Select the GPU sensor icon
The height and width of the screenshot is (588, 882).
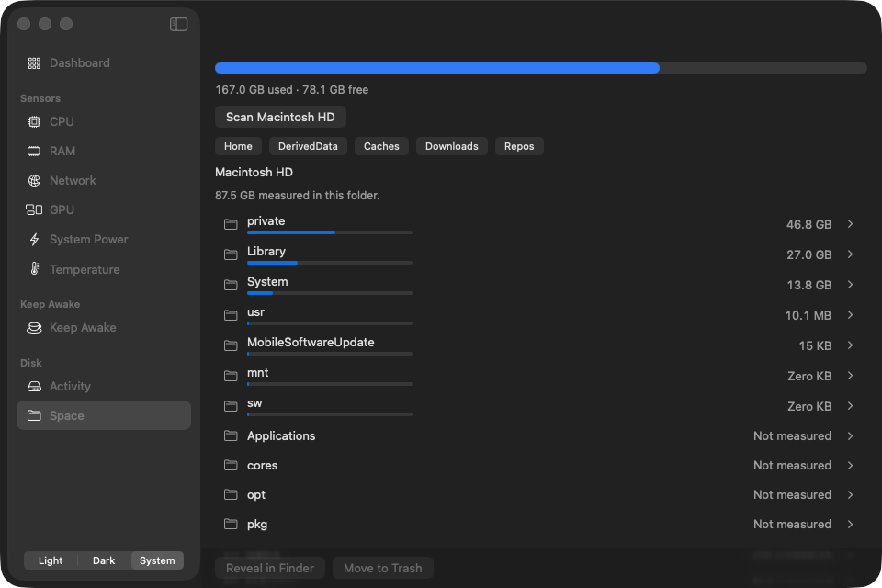[x=34, y=209]
